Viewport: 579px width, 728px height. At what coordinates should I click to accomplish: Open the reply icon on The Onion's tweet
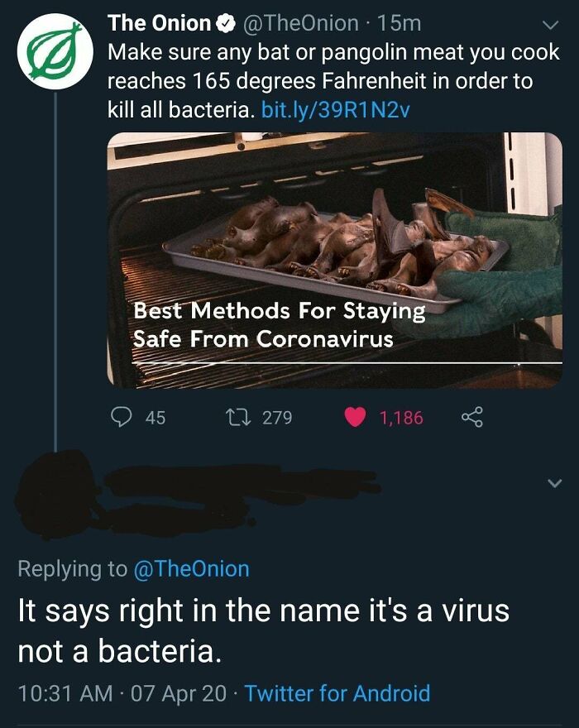(x=121, y=419)
